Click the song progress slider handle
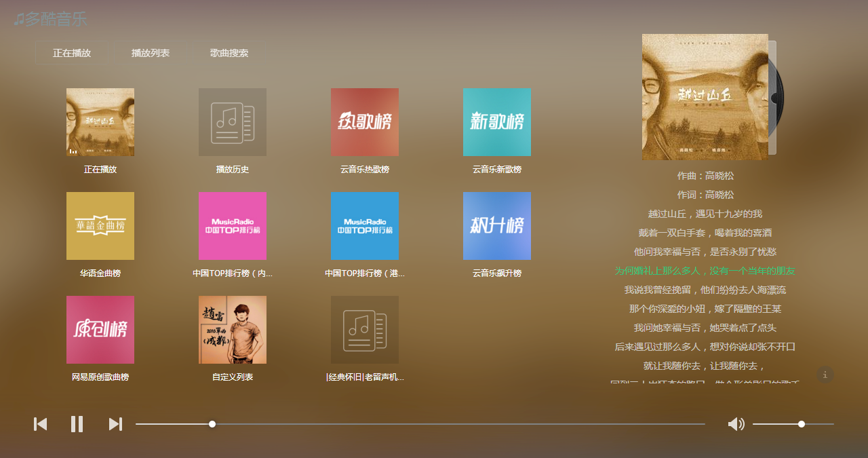This screenshot has height=458, width=868. tap(212, 424)
